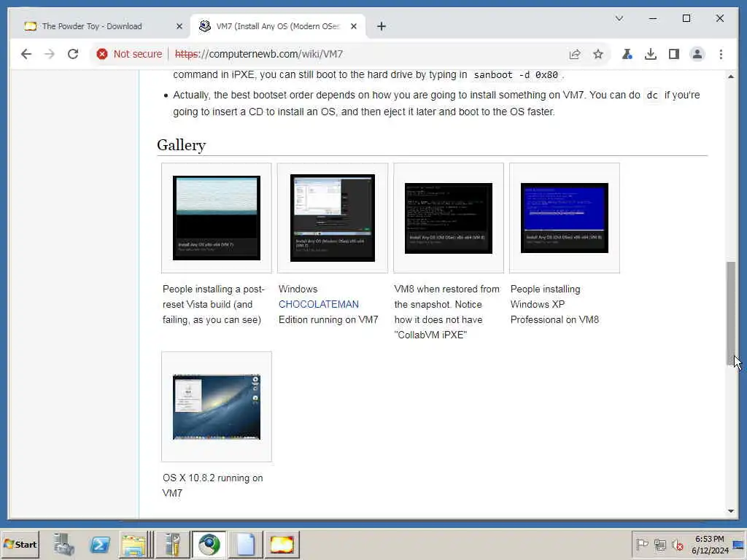Click the 'sanboot -d 0x80' code text

tap(516, 75)
